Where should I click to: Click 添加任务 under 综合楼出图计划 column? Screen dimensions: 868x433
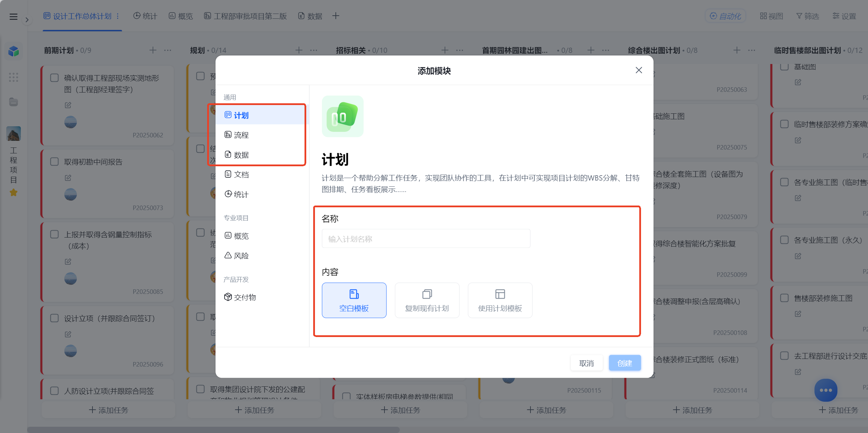tap(692, 410)
